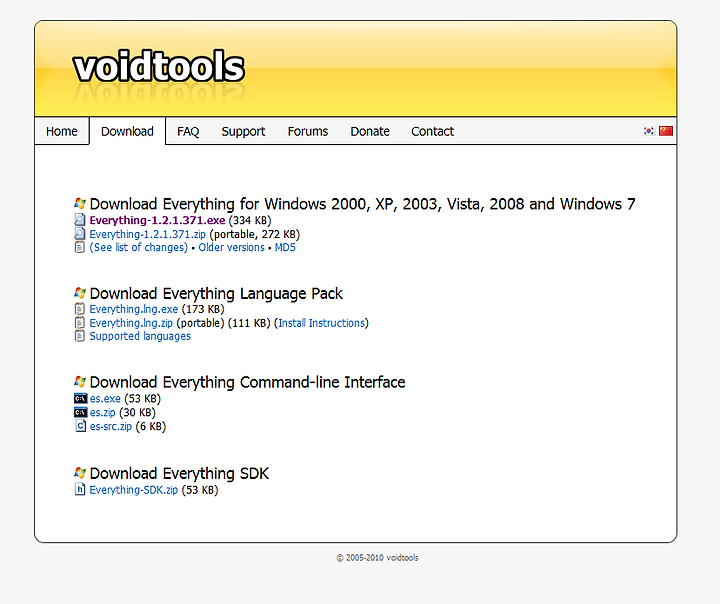720x604 pixels.
Task: Click document icon next to Everything.lng.zip
Action: [80, 322]
